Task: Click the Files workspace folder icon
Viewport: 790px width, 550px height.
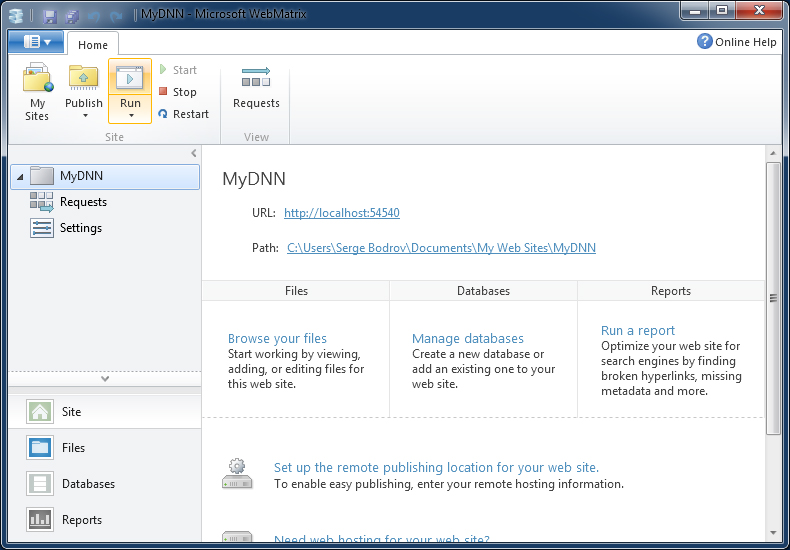Action: [x=40, y=448]
